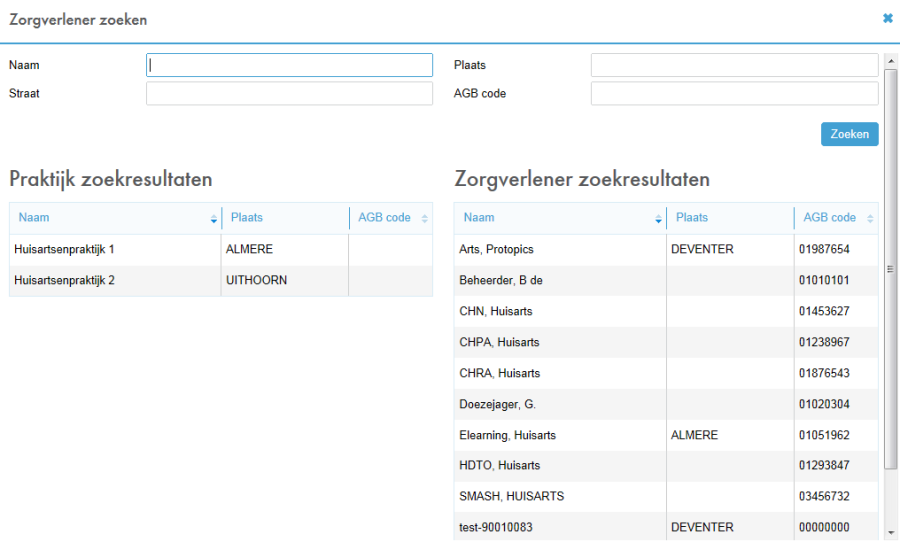Click Plaats header in Praktijk table
900x542 pixels.
[x=284, y=218]
